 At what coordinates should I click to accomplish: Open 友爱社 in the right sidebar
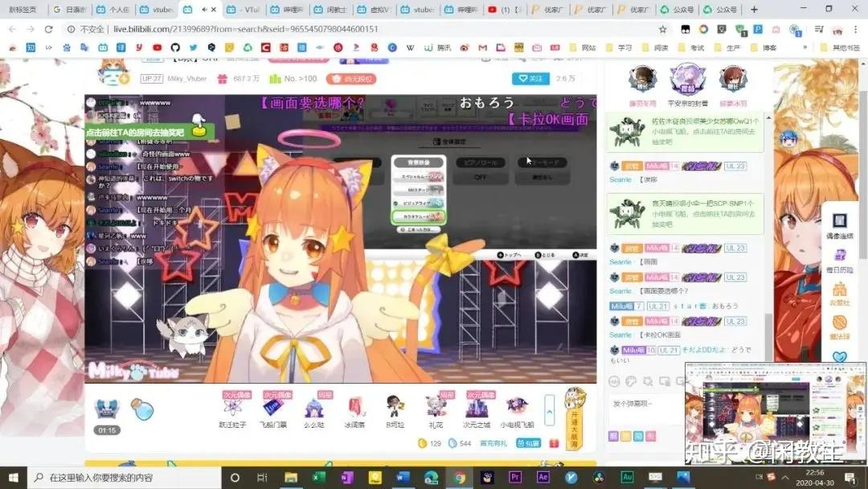[839, 294]
